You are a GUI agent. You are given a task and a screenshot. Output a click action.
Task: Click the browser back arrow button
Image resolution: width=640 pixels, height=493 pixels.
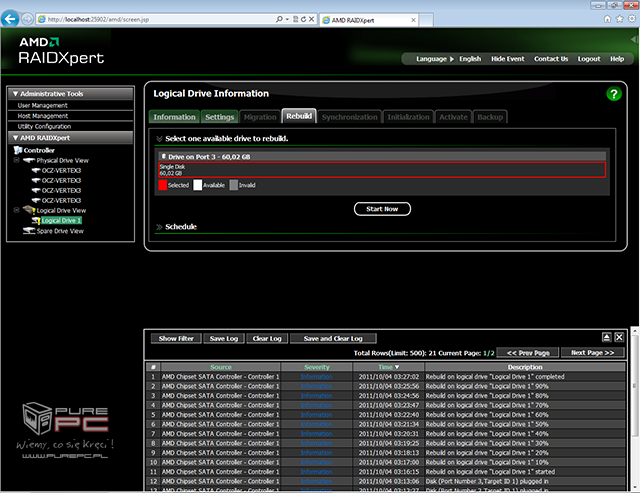pyautogui.click(x=10, y=19)
